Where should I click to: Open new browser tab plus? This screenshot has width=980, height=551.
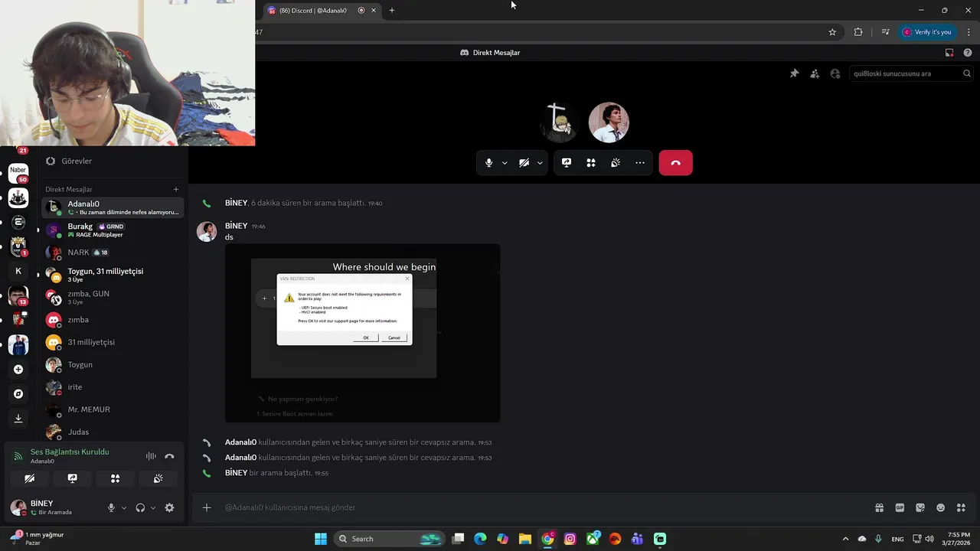(x=392, y=11)
